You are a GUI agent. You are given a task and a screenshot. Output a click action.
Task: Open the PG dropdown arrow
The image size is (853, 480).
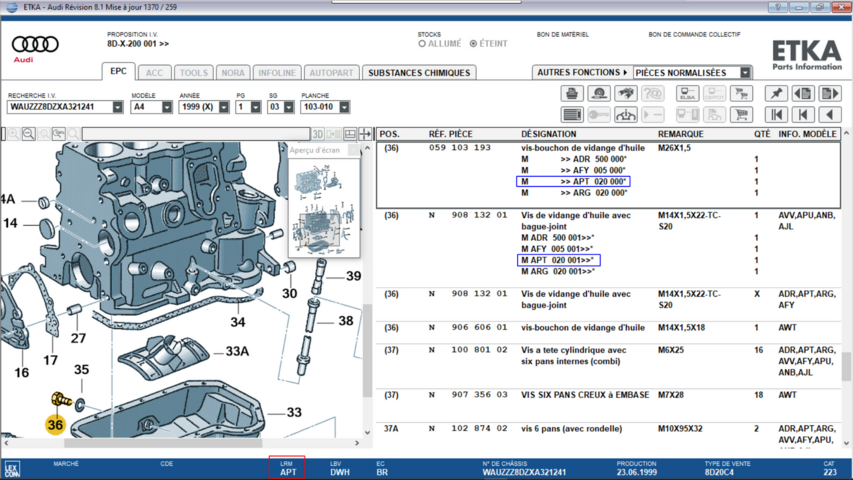click(x=256, y=107)
